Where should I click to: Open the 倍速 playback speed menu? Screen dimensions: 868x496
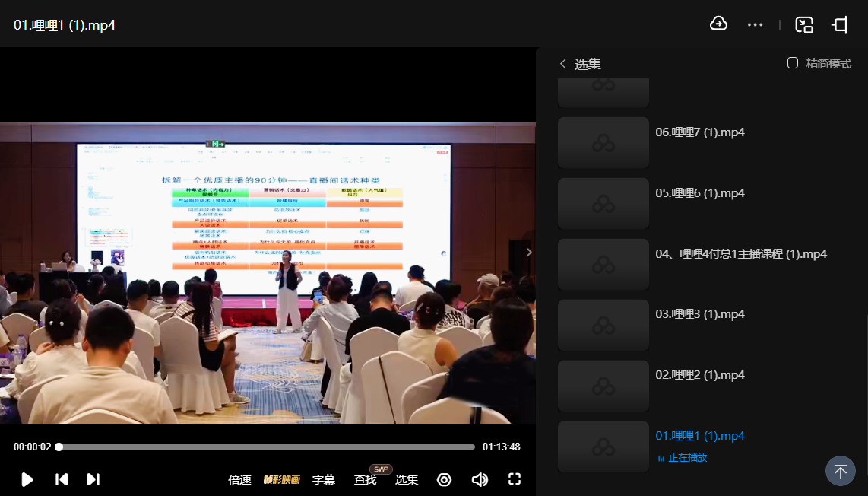click(239, 479)
